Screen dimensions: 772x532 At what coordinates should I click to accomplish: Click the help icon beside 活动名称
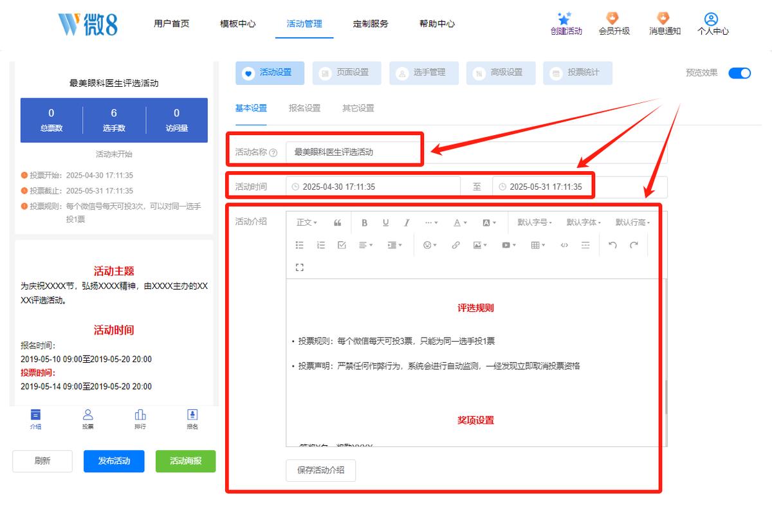point(273,153)
